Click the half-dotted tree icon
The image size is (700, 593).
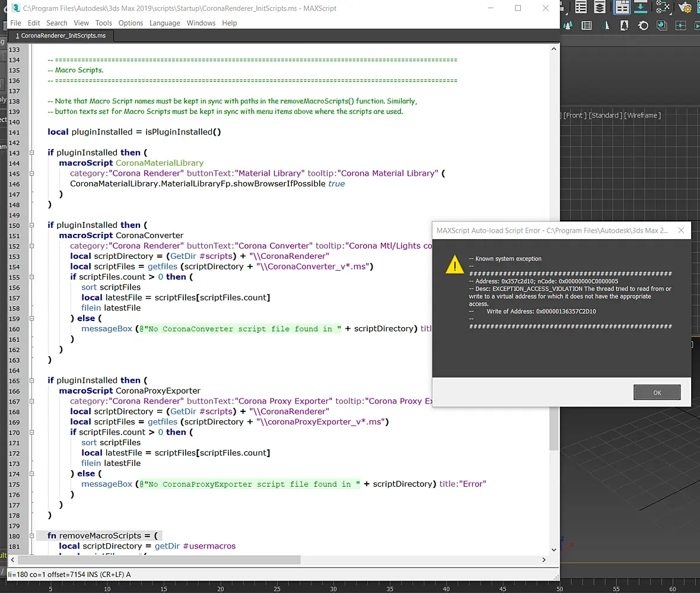605,26
